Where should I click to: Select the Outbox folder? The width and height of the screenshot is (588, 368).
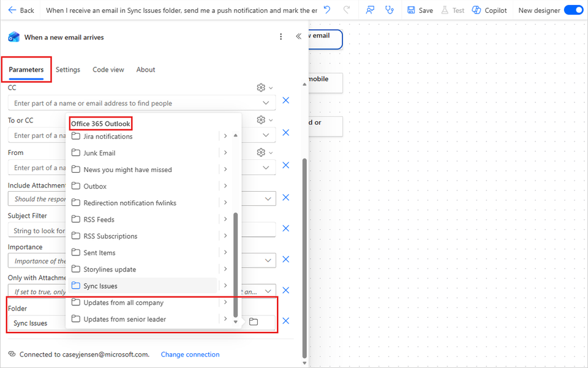tap(144, 186)
